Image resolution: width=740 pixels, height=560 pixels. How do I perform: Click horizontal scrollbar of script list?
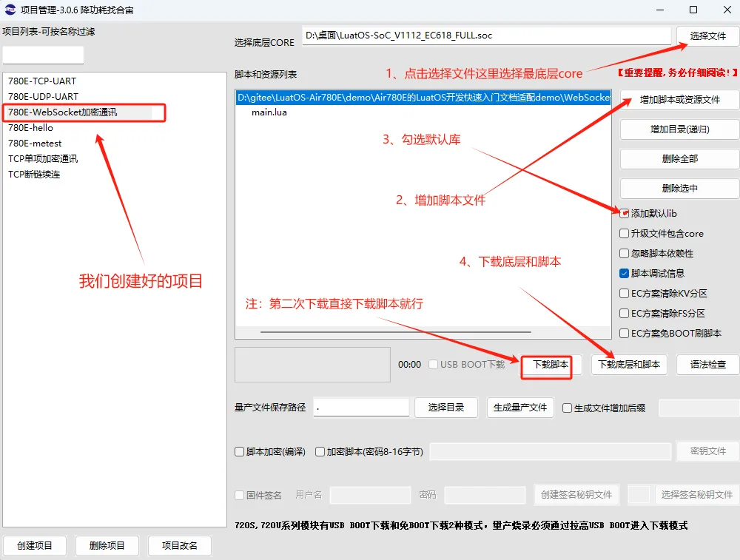(x=395, y=332)
